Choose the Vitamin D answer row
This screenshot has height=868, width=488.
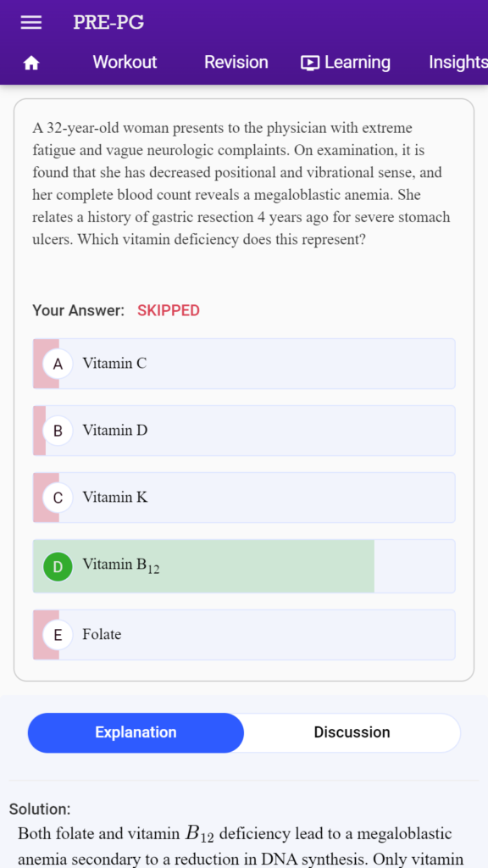coord(244,431)
